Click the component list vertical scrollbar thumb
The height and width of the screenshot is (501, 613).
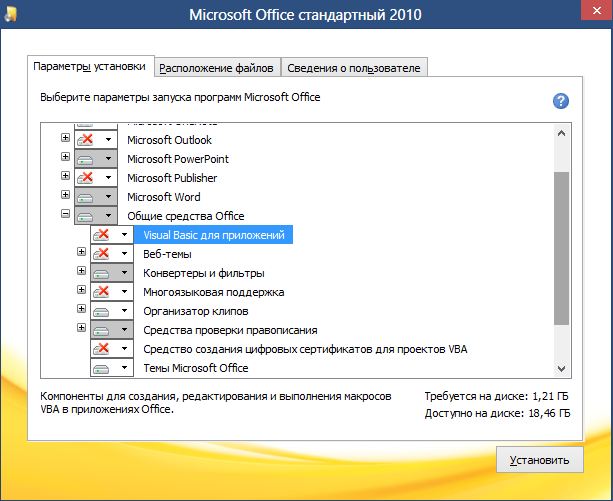561,248
